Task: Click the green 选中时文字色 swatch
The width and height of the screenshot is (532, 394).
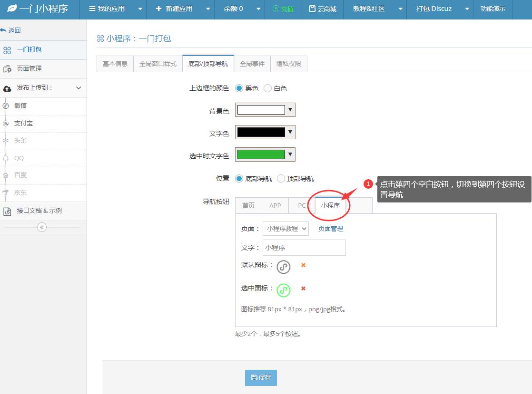Action: pyautogui.click(x=261, y=154)
